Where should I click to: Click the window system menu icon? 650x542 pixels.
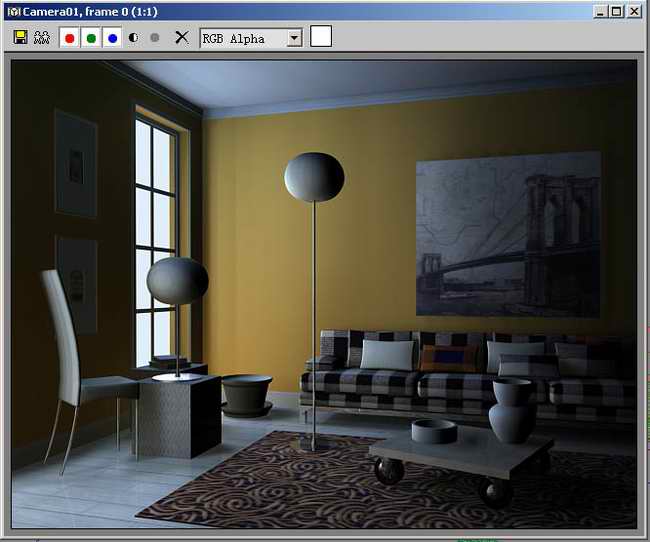click(13, 12)
